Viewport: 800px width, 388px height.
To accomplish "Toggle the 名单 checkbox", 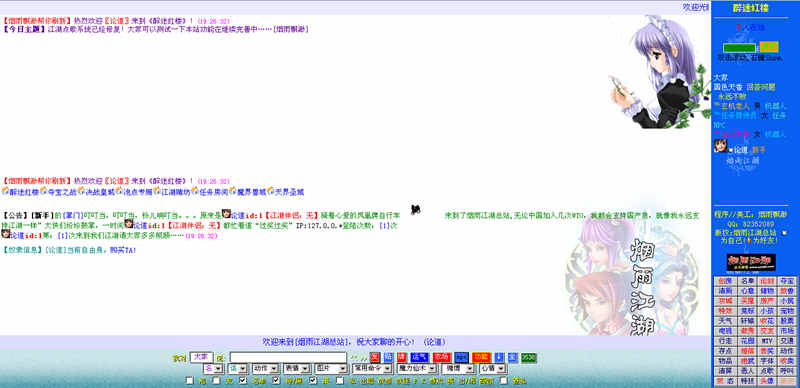I will 243,380.
